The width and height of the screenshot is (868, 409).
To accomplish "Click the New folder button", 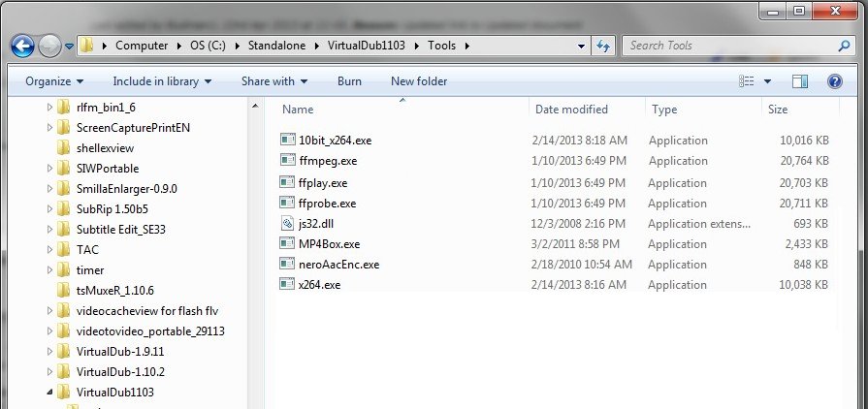I will tap(419, 81).
